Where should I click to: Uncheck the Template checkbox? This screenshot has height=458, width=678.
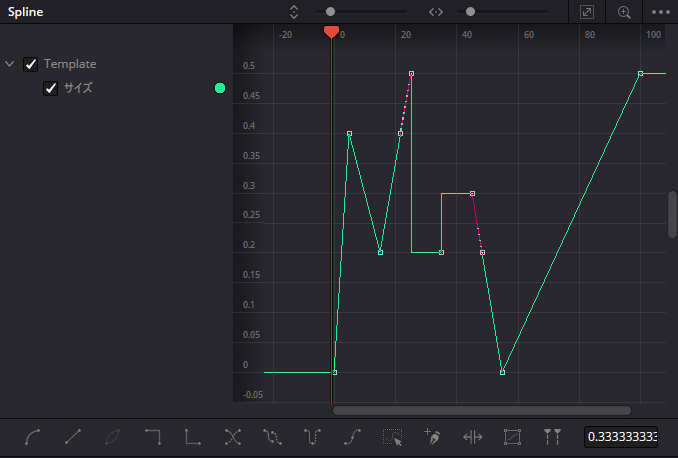(x=30, y=64)
